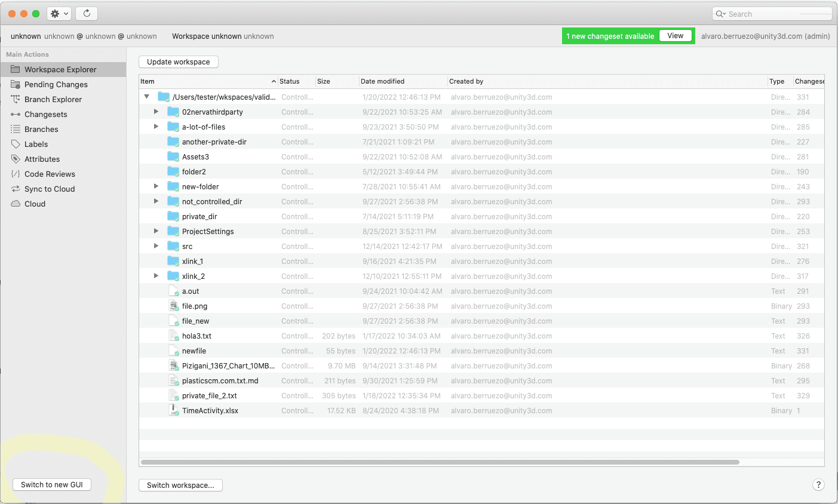
Task: Click the Update workspace button
Action: pos(178,62)
